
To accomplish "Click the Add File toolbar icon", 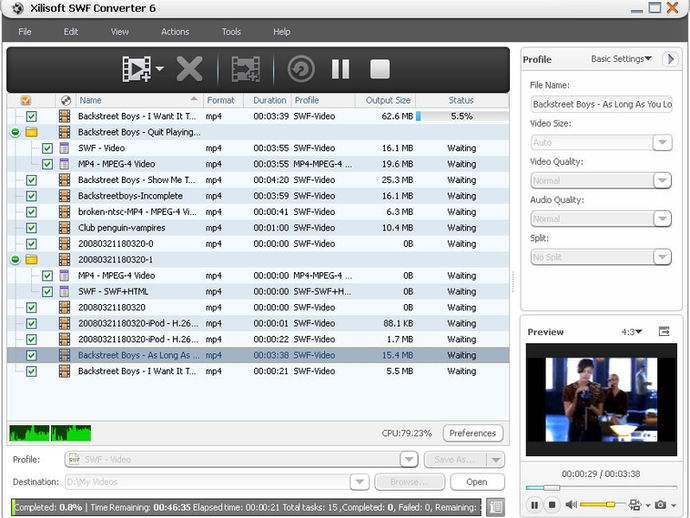I will [x=136, y=69].
